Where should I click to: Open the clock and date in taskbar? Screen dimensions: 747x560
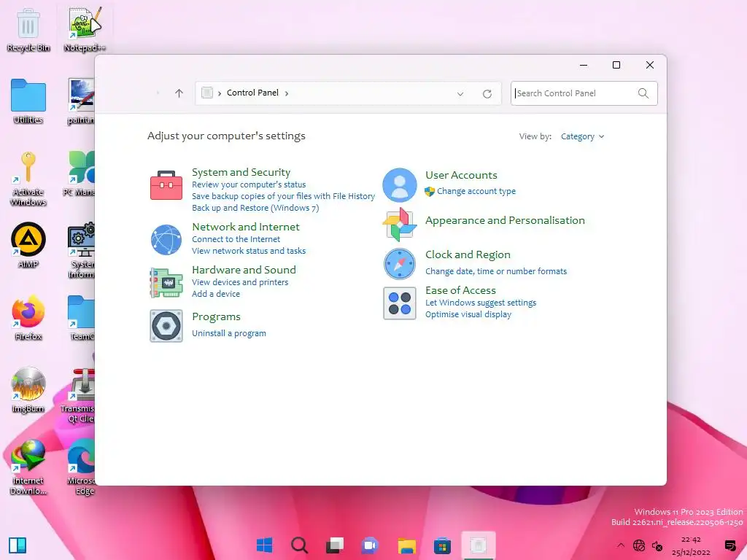691,545
